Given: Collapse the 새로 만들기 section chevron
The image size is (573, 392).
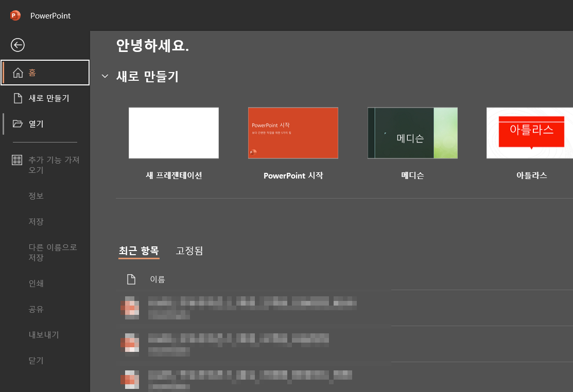Looking at the screenshot, I should coord(105,76).
